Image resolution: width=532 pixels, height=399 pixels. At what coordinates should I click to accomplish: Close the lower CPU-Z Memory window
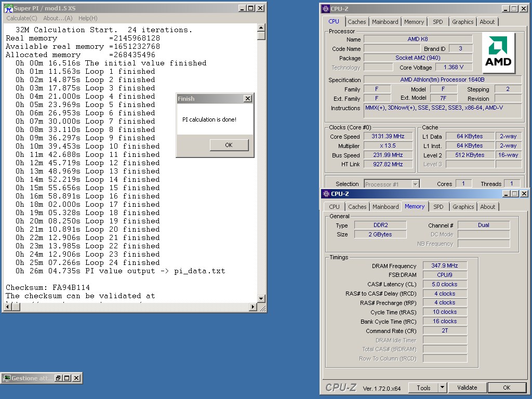524,194
